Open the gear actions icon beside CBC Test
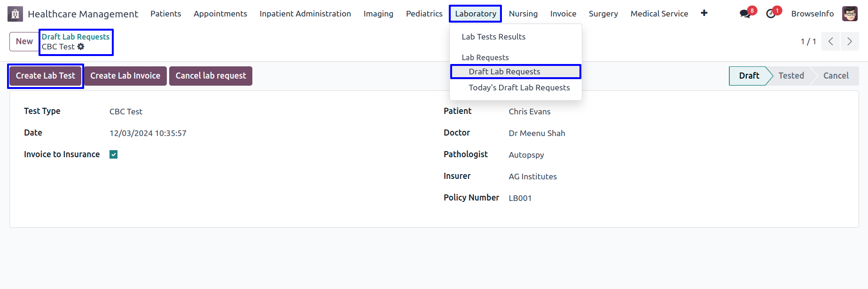 click(x=81, y=47)
